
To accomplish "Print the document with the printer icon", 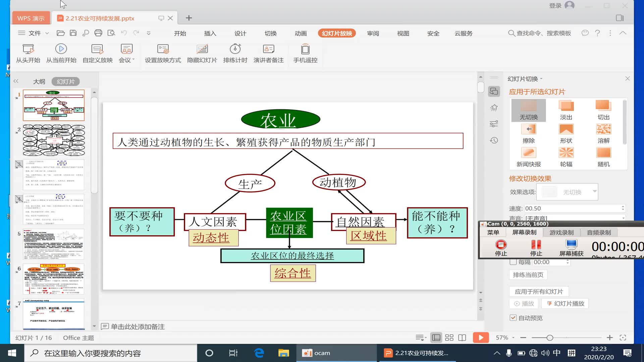I will tap(98, 33).
